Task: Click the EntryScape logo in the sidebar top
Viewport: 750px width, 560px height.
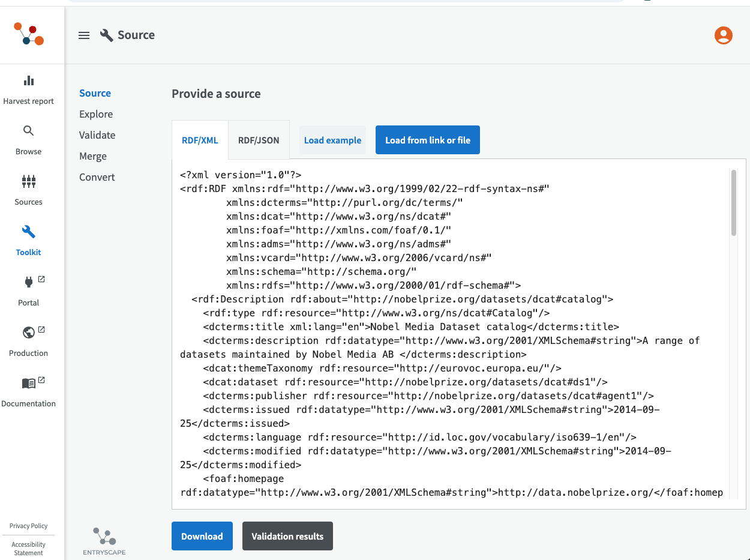Action: [29, 34]
